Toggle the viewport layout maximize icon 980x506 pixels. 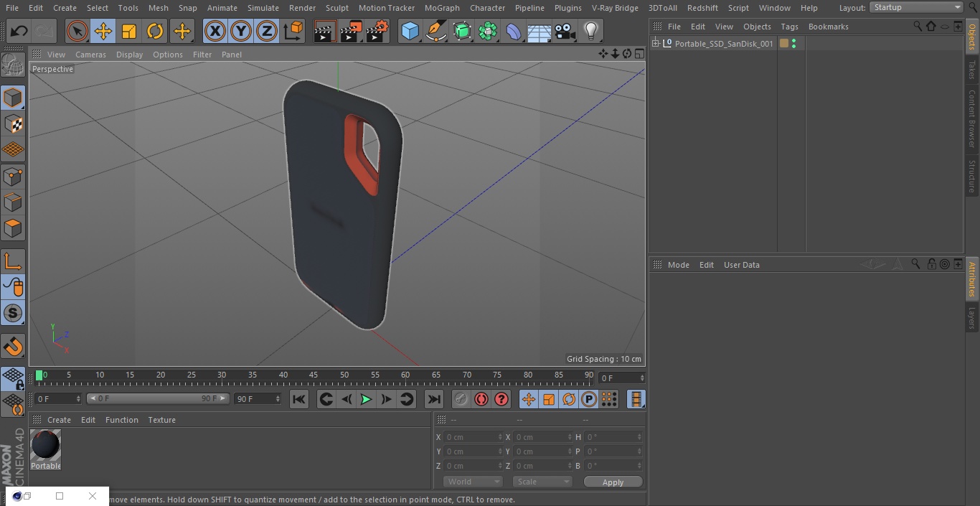[x=639, y=54]
